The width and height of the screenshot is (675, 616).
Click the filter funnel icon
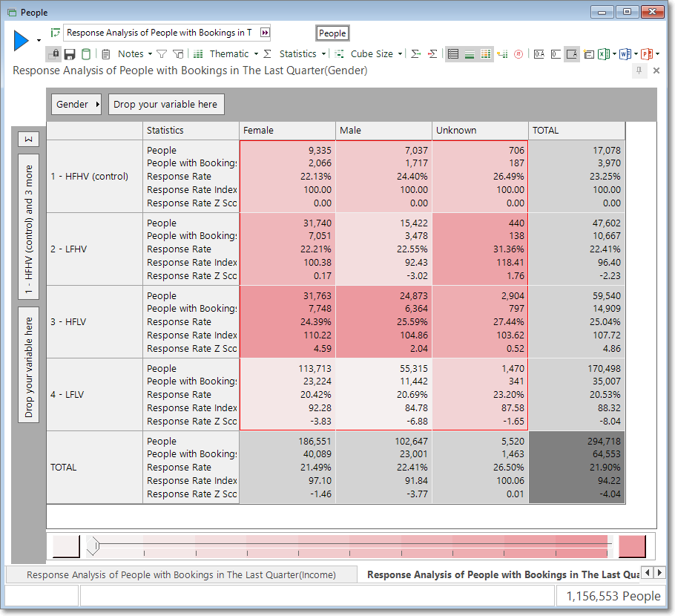click(162, 54)
